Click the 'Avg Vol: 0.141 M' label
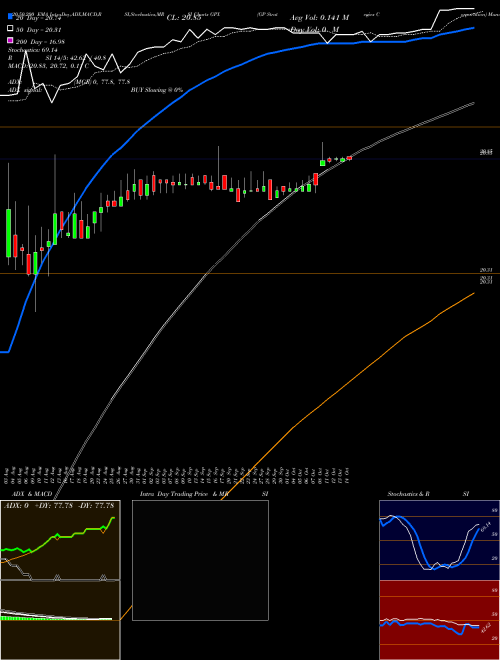Screen dimensions: 500x660 pos(319,18)
